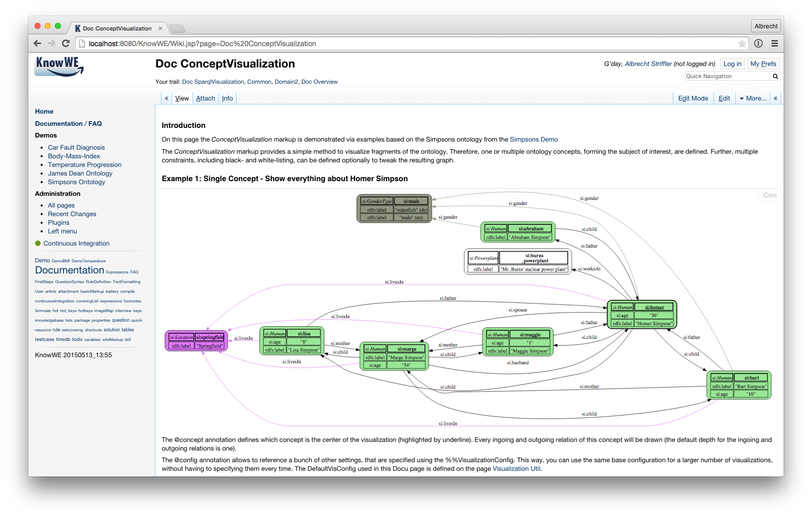Click the large Documentation tag in tag cloud
The width and height of the screenshot is (812, 517).
70,270
